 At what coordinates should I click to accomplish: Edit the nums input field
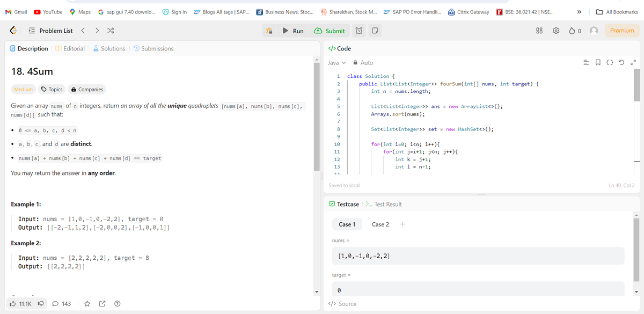coord(478,256)
